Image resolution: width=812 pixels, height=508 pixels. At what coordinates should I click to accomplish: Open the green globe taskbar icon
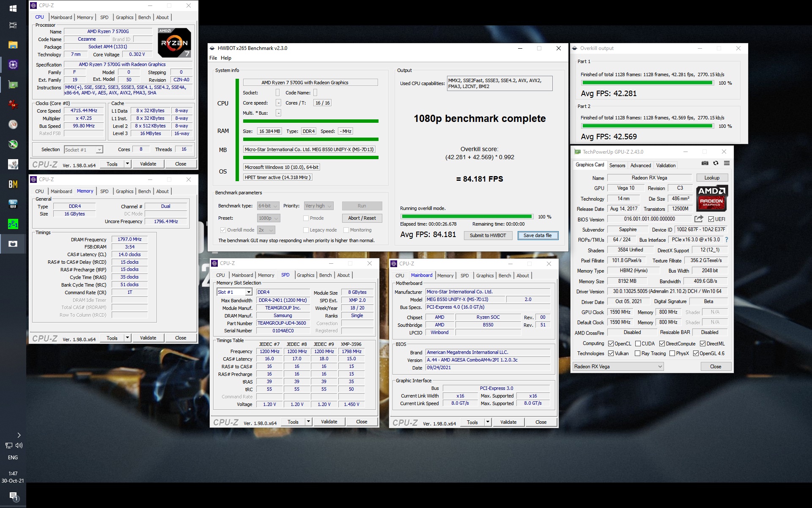point(13,144)
